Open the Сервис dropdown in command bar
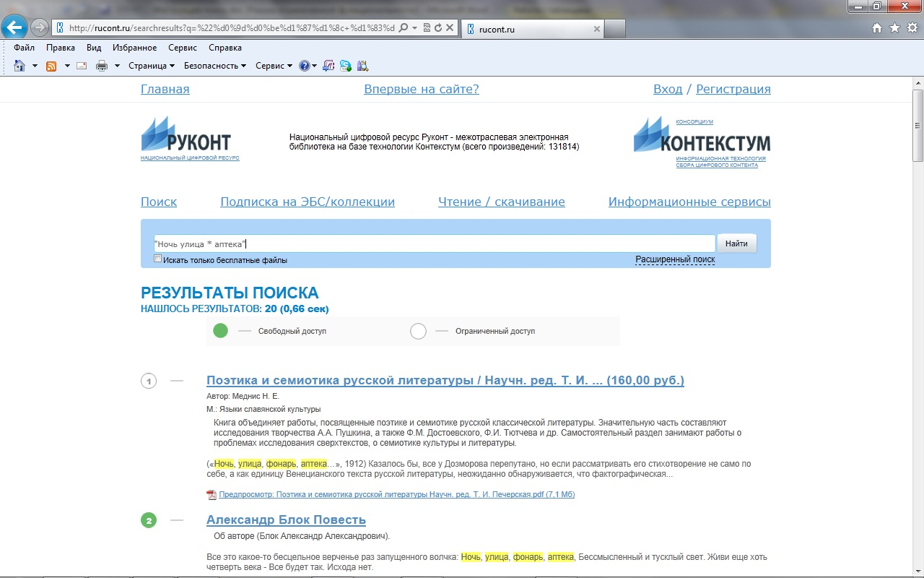Image resolution: width=924 pixels, height=578 pixels. tap(274, 66)
